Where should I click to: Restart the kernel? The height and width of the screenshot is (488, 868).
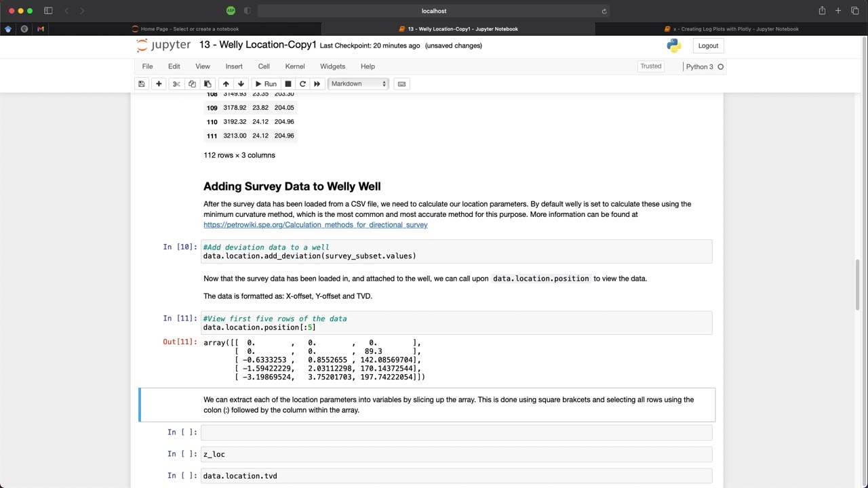[x=302, y=83]
